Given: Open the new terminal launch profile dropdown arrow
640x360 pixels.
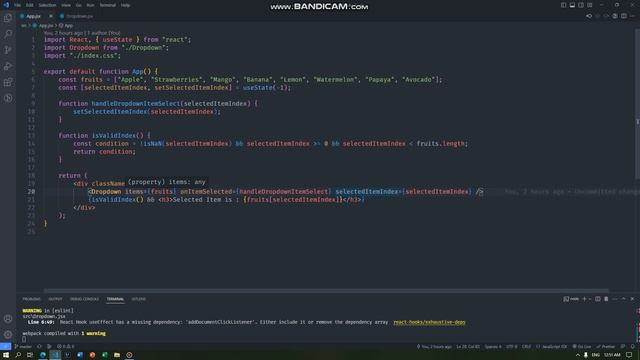Looking at the screenshot, I should (x=590, y=299).
